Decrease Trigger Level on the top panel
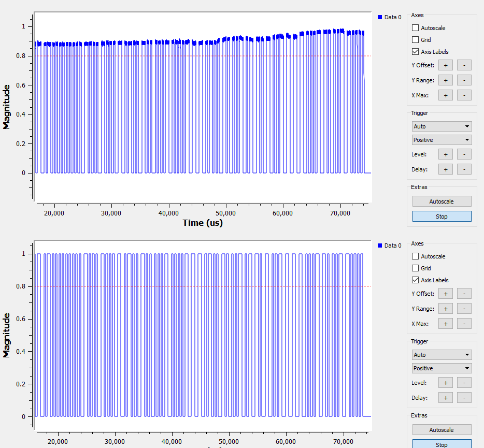Image resolution: width=484 pixels, height=448 pixels. pyautogui.click(x=464, y=154)
